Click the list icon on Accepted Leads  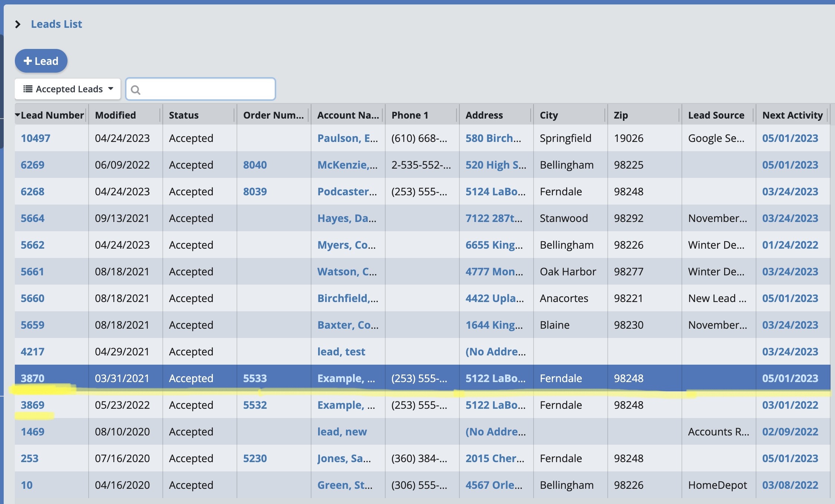click(28, 89)
